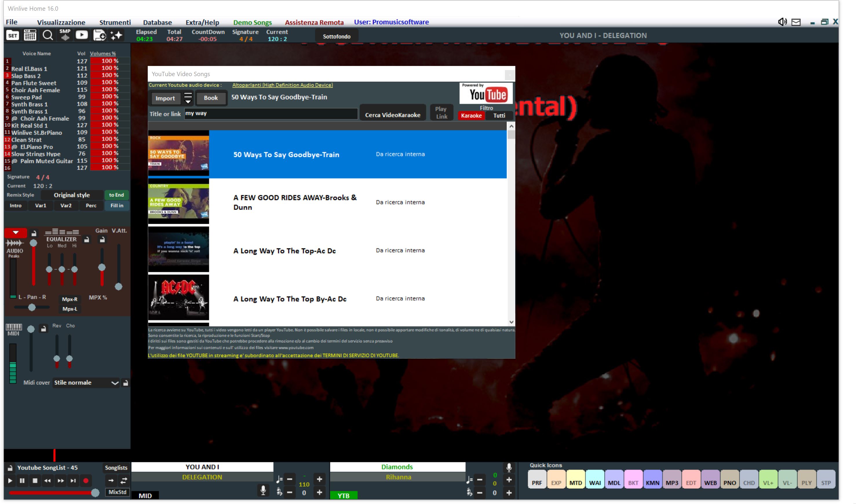856x504 pixels.
Task: Click the Title or link search field
Action: pos(271,114)
